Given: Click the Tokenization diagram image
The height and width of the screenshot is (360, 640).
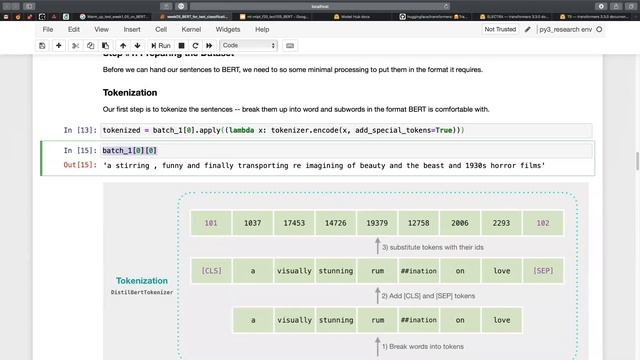Looking at the screenshot, I should click(x=345, y=271).
